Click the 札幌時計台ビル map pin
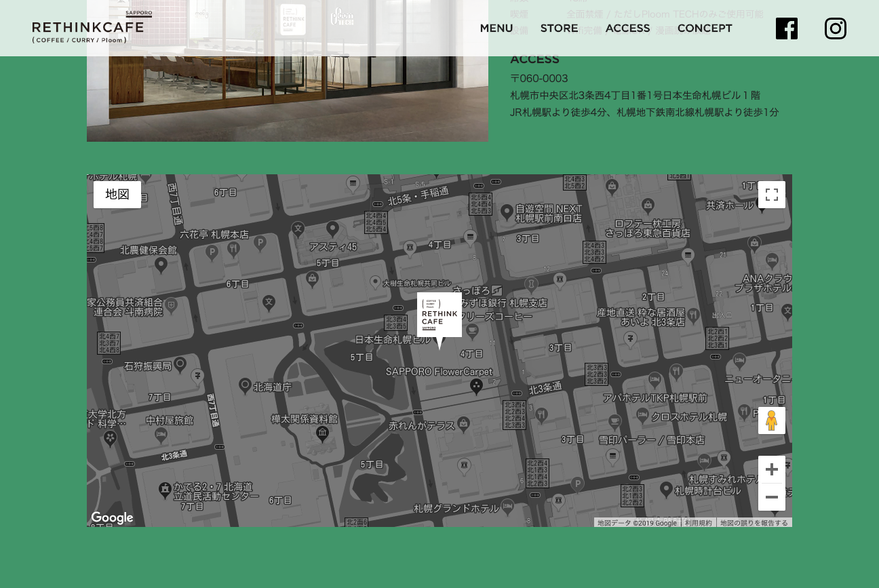This screenshot has height=588, width=879. click(x=666, y=490)
